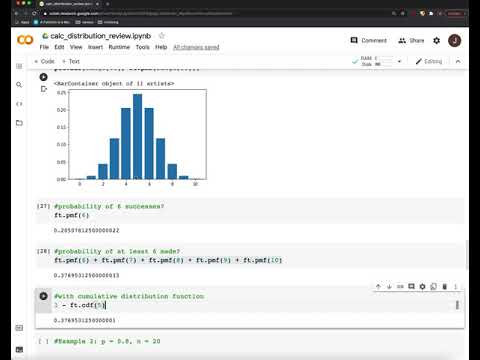Open notebook settings gear icon
Screen dimensions: 480x360
pyautogui.click(x=436, y=41)
